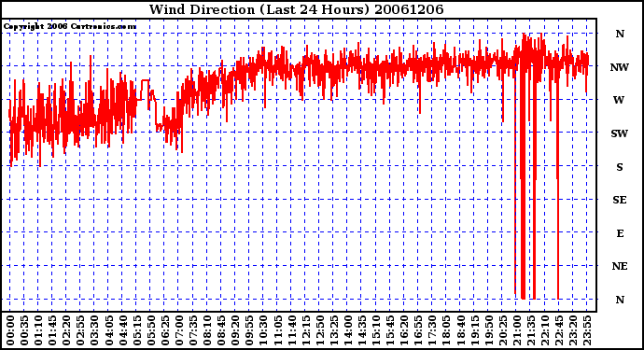Click the 02:20 time axis label
Viewport: 644px width, 350px height.
[x=66, y=330]
